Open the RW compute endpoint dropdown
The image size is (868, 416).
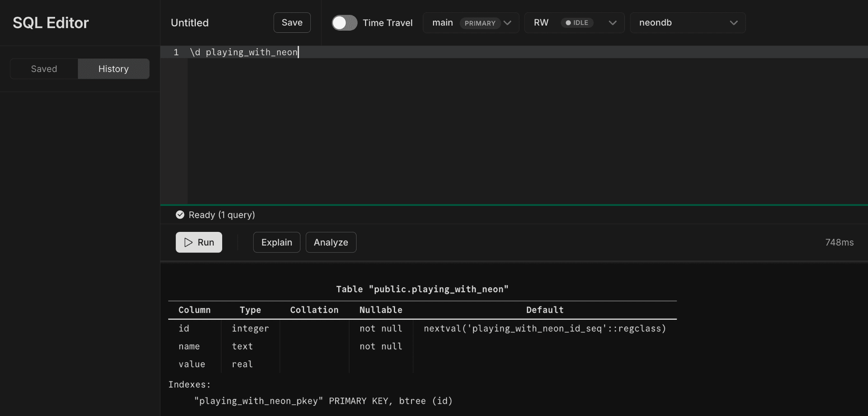pyautogui.click(x=574, y=23)
